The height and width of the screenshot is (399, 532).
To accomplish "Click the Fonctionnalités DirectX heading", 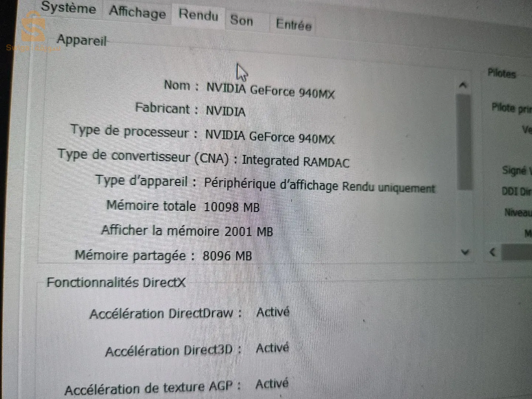I will [117, 282].
